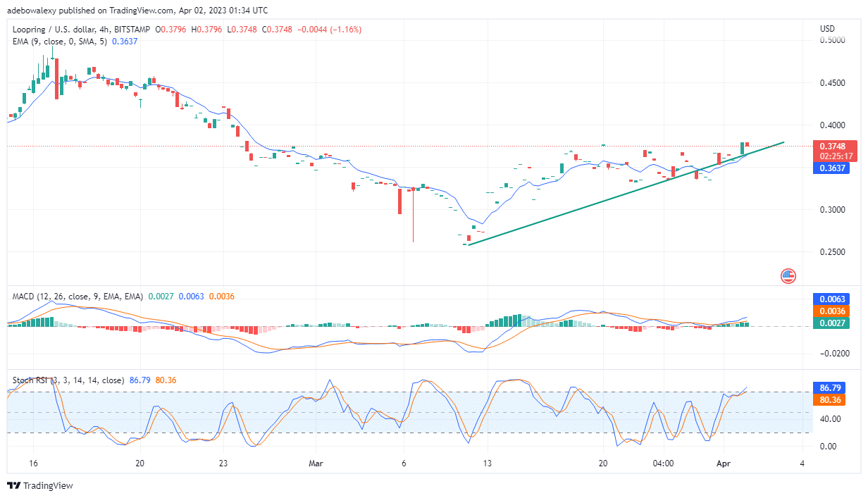Screen dimensions: 868x498
Task: Click the US flag economic event icon
Action: [788, 276]
